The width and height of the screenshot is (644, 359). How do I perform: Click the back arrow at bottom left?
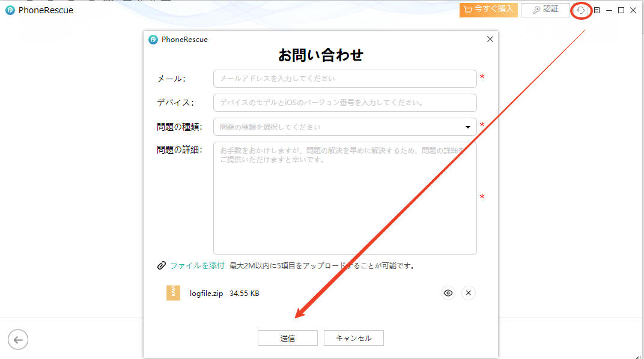pyautogui.click(x=18, y=339)
